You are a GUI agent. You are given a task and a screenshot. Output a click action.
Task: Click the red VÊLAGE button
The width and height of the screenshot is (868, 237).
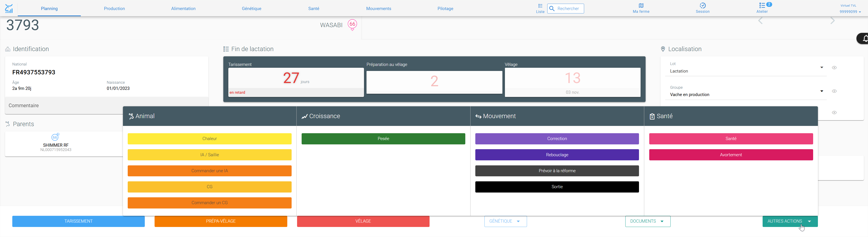pos(363,221)
